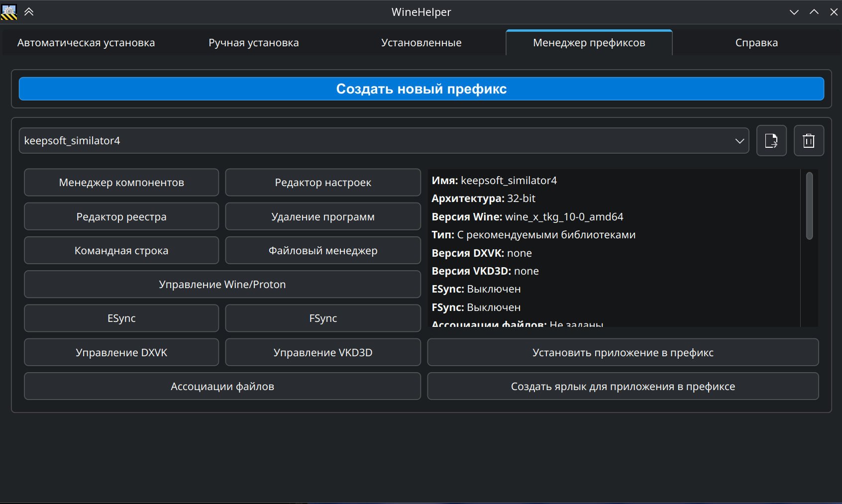Click the trash icon to delete prefix

[809, 141]
